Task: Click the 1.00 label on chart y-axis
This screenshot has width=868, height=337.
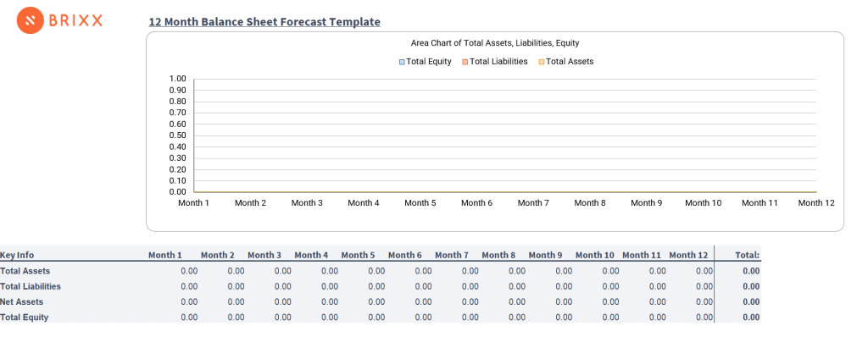Action: [178, 79]
